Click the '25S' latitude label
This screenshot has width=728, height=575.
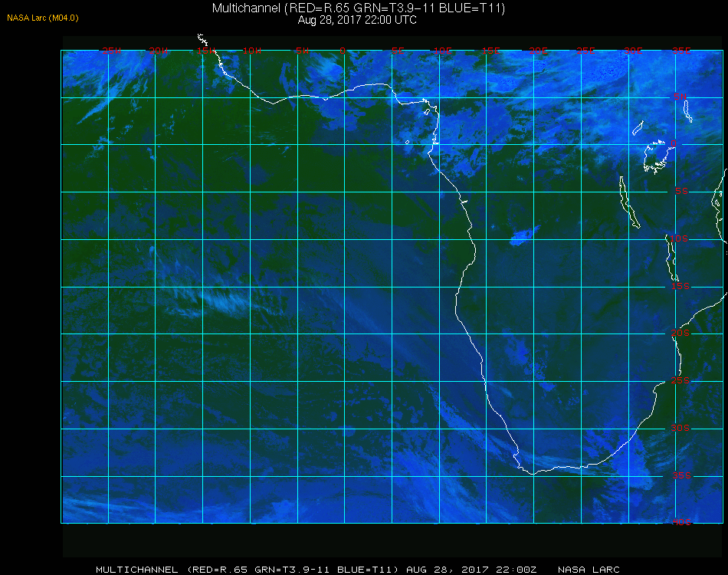coord(680,380)
